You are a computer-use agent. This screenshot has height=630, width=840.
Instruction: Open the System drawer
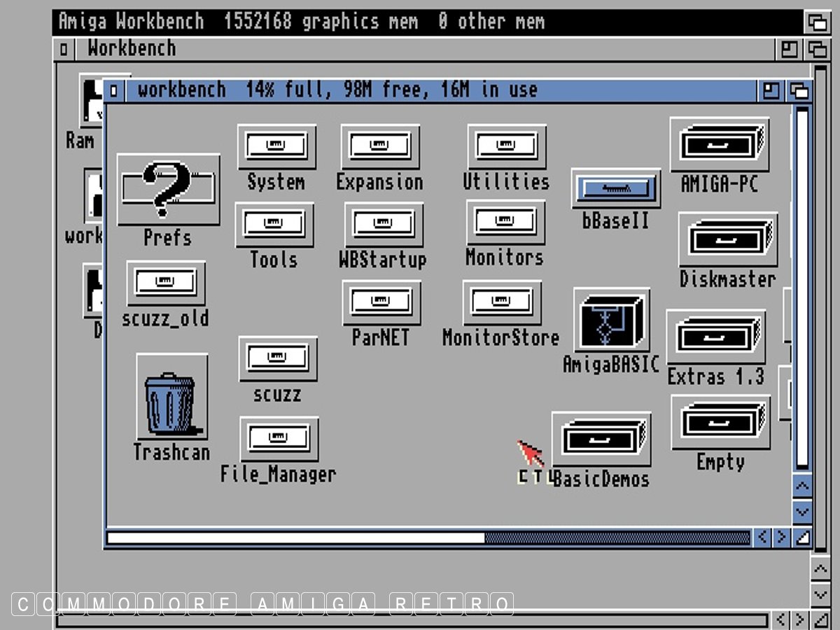[x=276, y=146]
